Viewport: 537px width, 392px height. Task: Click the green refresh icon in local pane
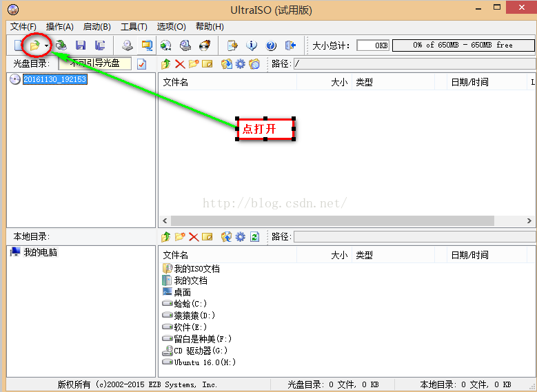point(254,236)
